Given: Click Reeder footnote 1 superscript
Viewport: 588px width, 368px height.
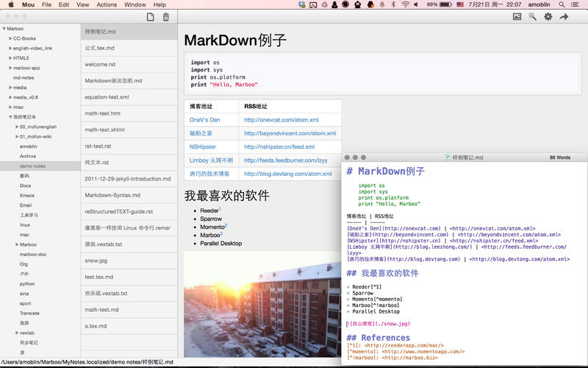Looking at the screenshot, I should (220, 209).
